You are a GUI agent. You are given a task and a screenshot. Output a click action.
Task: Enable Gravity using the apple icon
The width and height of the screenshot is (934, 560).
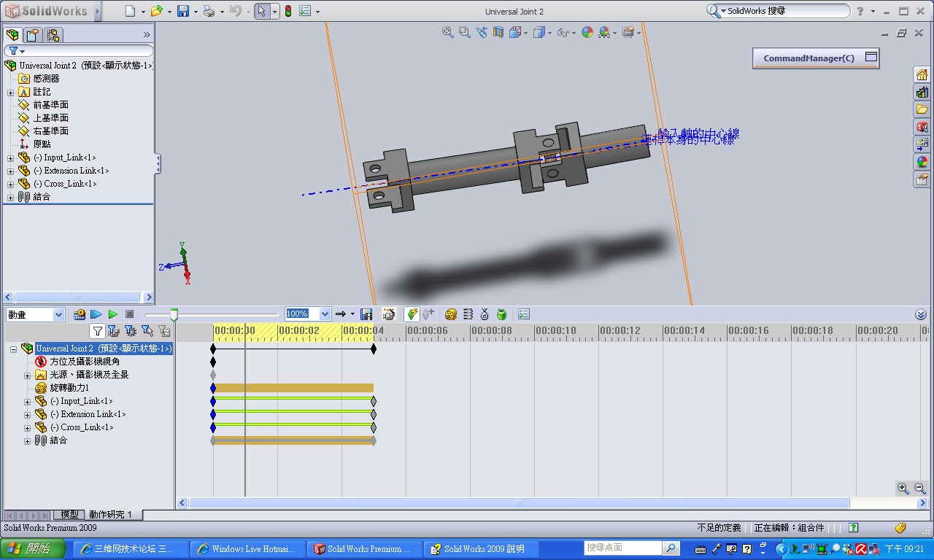[501, 314]
